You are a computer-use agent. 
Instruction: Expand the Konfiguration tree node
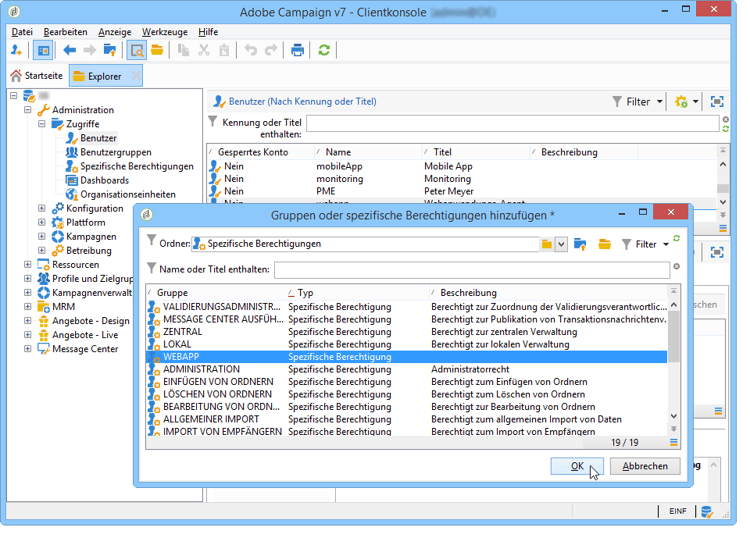point(42,208)
